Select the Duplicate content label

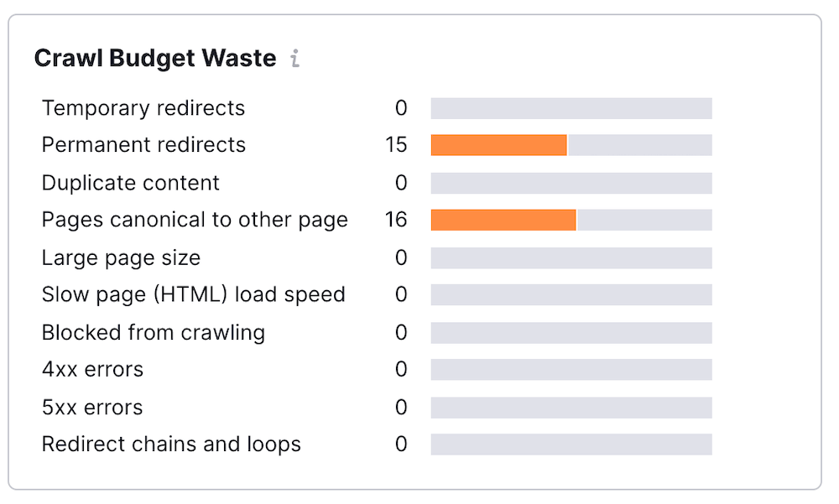tap(131, 183)
